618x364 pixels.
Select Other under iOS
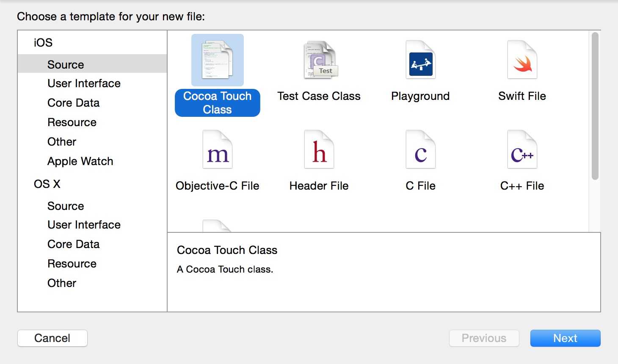[62, 142]
